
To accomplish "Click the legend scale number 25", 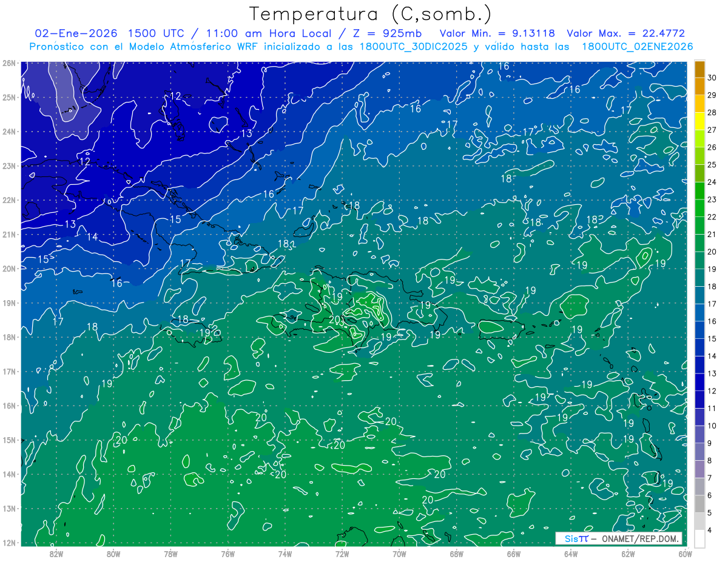I will (x=712, y=165).
